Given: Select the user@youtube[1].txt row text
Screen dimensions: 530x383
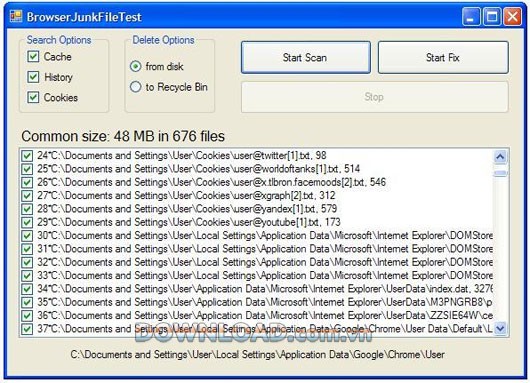Looking at the screenshot, I should [189, 222].
